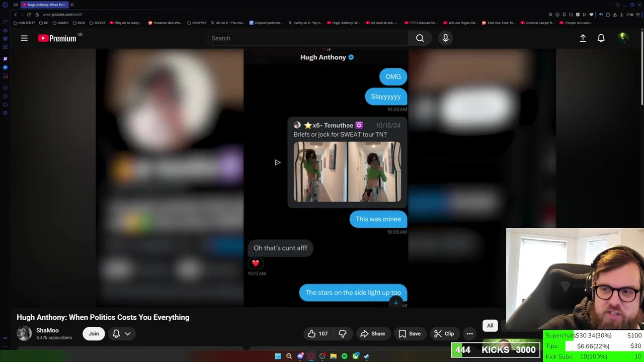Start voice search with the microphone

445,38
